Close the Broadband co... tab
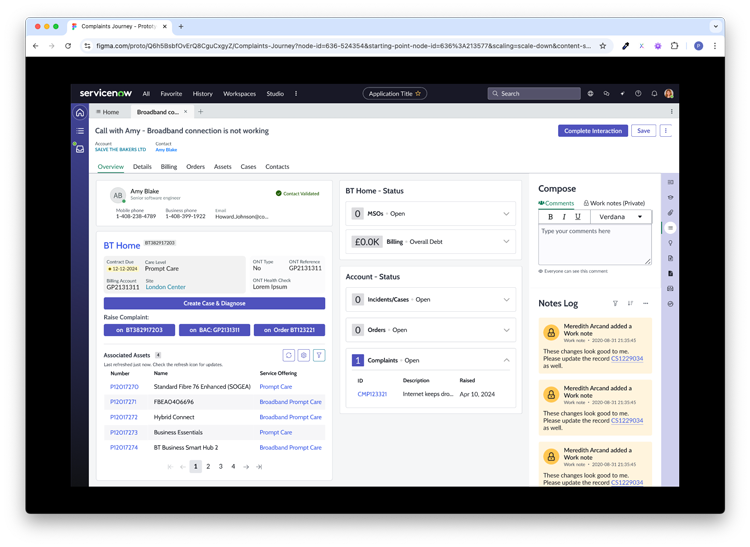 [x=186, y=112]
